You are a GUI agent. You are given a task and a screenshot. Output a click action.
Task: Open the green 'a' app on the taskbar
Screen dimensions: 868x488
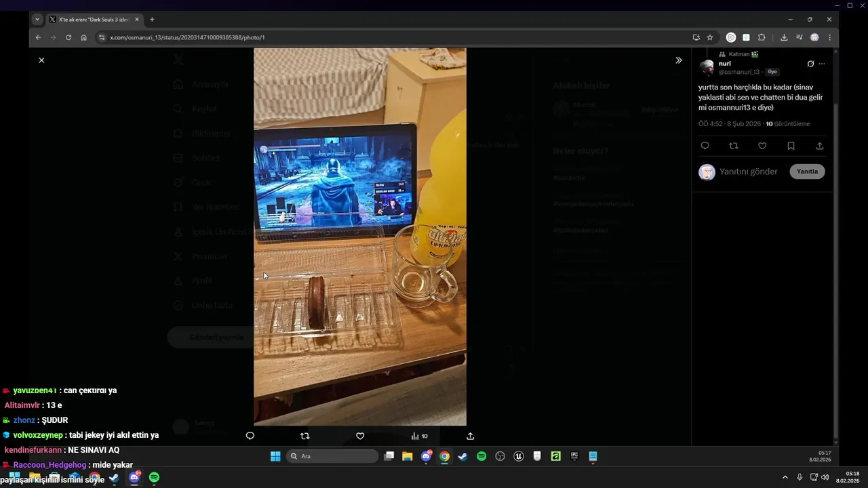coord(556,456)
